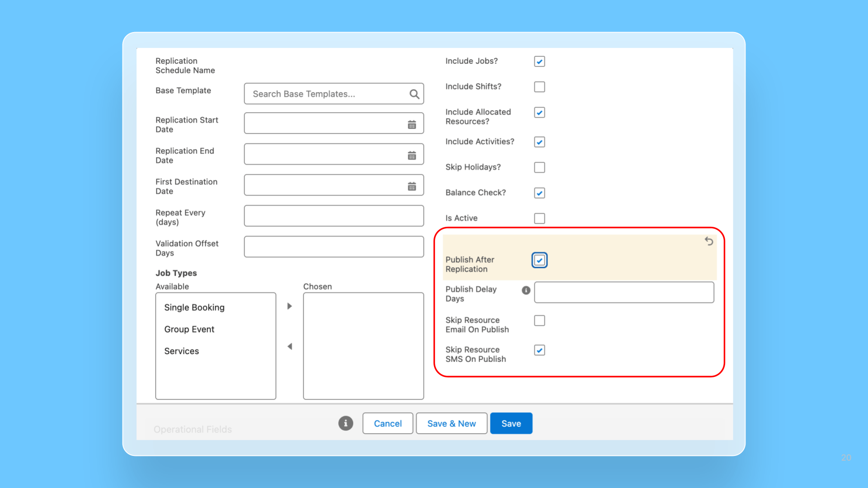Move selection to Chosen with right arrow

(x=290, y=306)
